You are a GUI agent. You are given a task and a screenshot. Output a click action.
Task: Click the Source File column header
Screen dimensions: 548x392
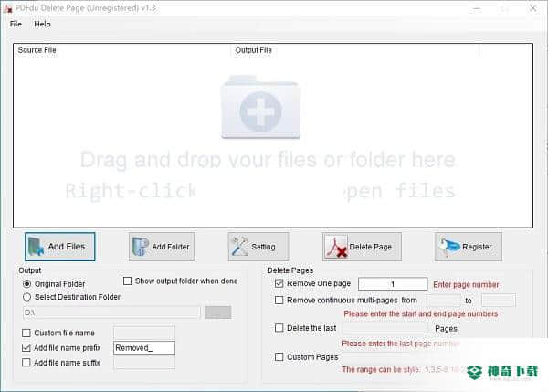[122, 50]
